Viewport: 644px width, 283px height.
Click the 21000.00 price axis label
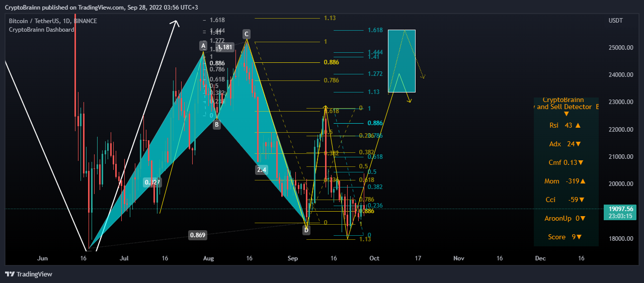620,157
